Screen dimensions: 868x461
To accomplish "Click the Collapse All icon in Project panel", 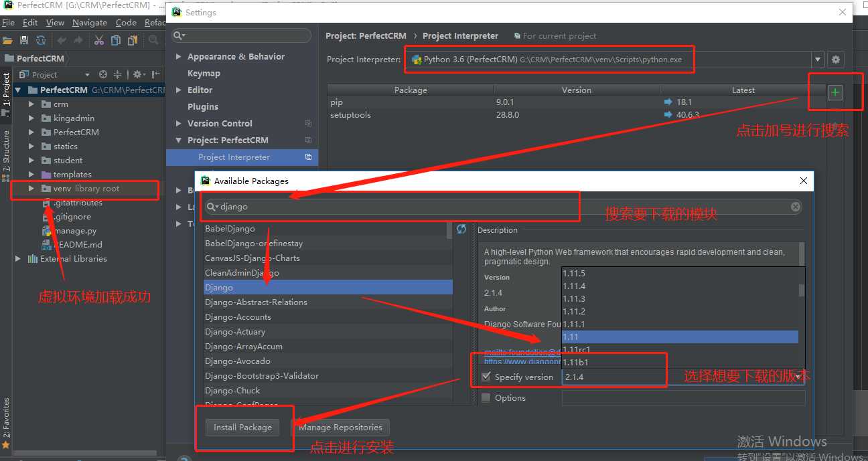I will pyautogui.click(x=117, y=74).
